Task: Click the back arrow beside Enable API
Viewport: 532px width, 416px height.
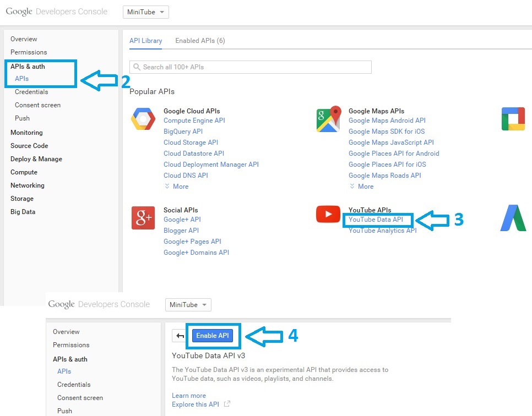Action: (180, 336)
